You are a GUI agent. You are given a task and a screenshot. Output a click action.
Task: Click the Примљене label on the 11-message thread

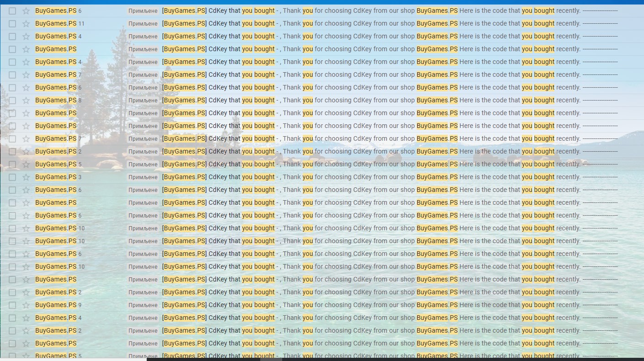(x=143, y=23)
